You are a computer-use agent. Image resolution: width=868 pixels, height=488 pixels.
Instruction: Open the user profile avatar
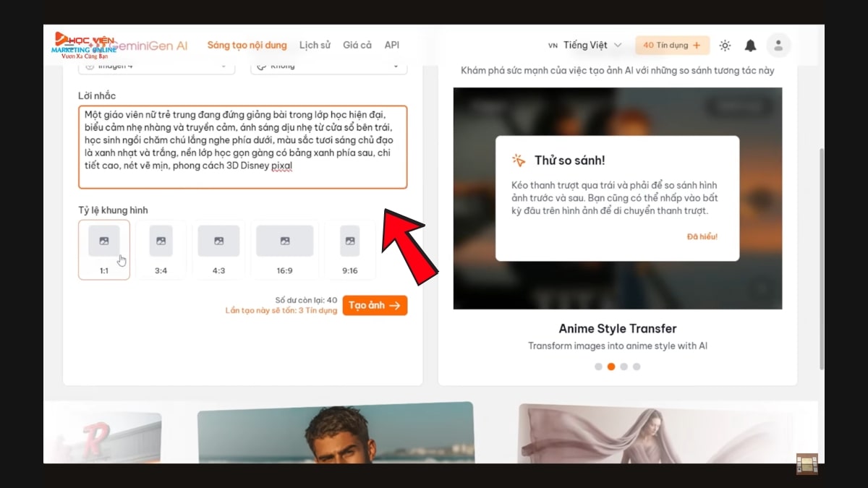click(x=778, y=46)
